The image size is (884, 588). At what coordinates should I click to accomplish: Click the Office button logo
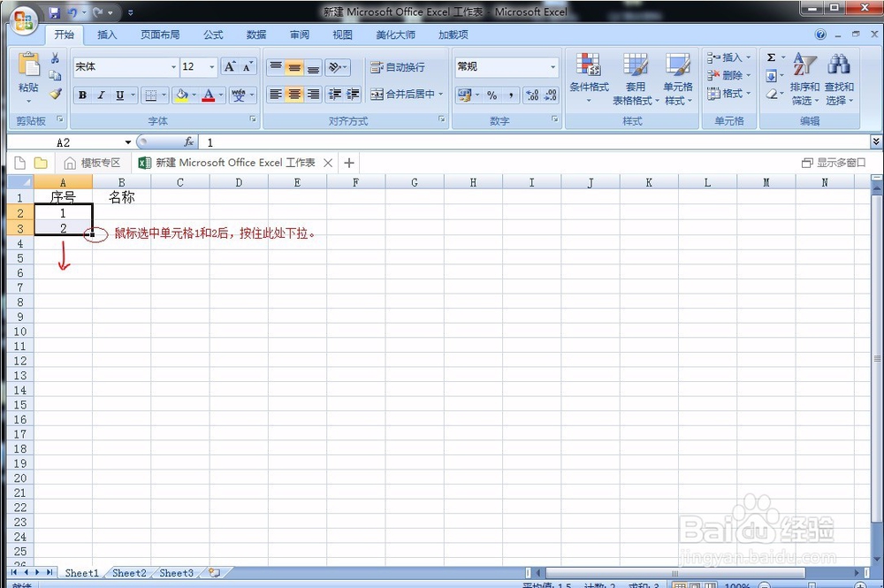pyautogui.click(x=24, y=21)
